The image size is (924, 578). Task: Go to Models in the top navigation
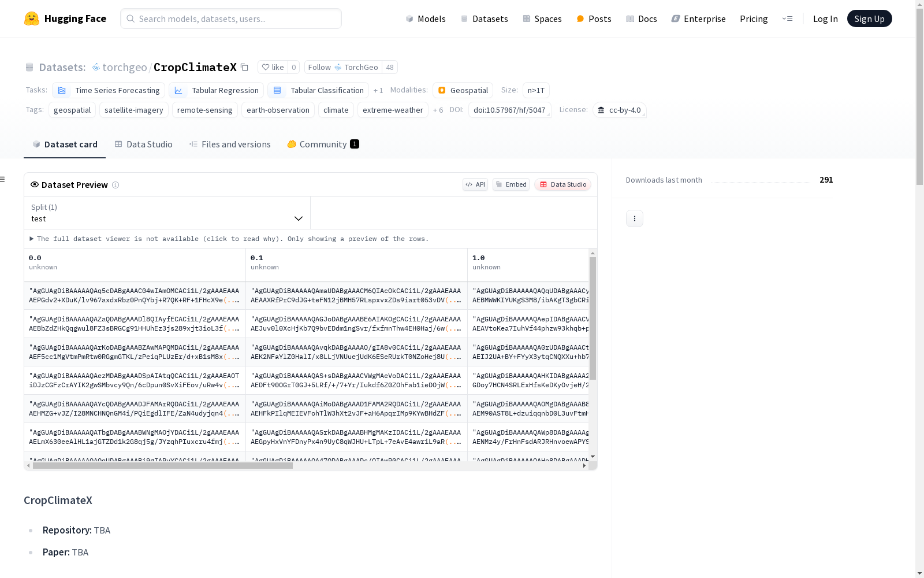tap(426, 18)
